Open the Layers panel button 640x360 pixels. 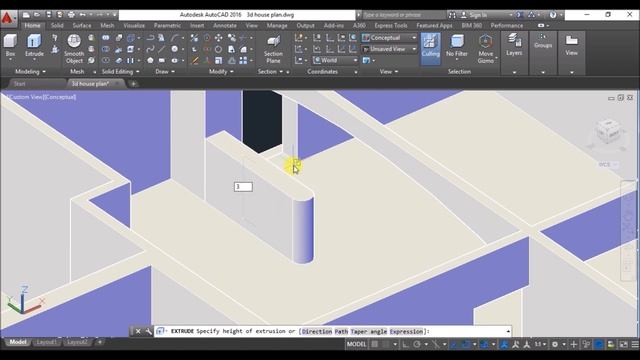coord(514,45)
